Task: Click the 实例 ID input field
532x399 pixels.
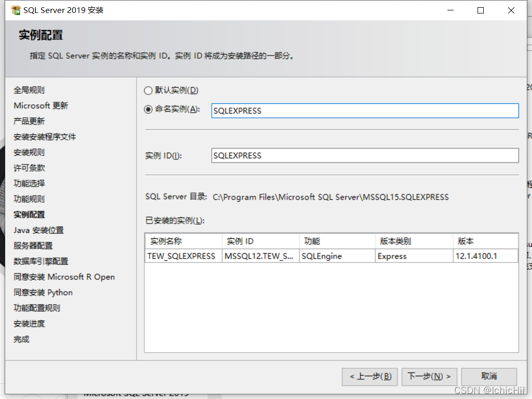Action: [x=365, y=155]
